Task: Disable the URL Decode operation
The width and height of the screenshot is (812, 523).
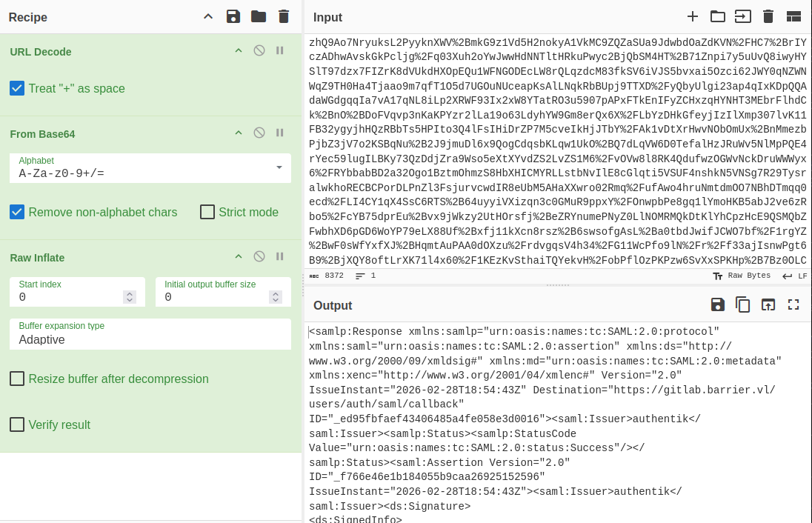Action: pyautogui.click(x=259, y=51)
